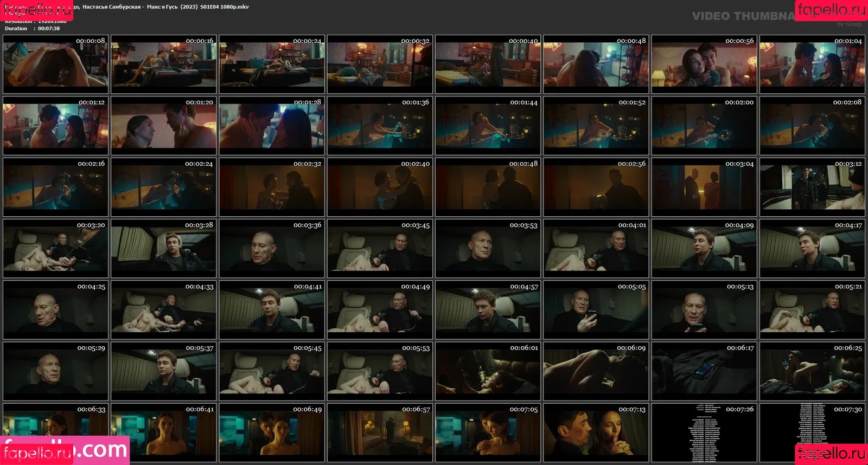868x465 pixels.
Task: Select the phone-holding frame labeled 00:05:05
Action: 596,310
